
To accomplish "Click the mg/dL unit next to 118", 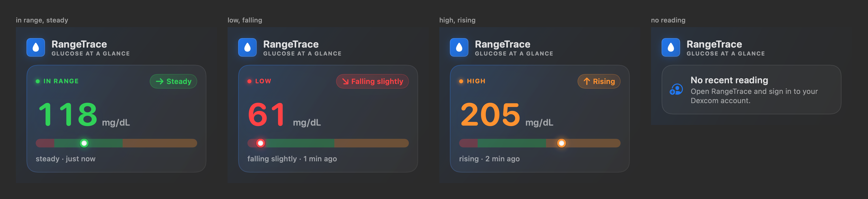I will tap(116, 123).
